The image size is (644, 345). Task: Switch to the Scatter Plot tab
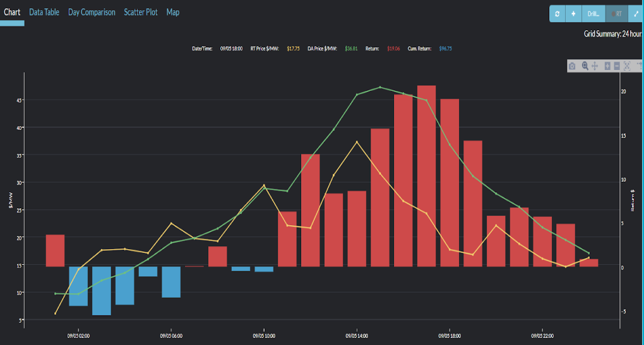pyautogui.click(x=141, y=12)
